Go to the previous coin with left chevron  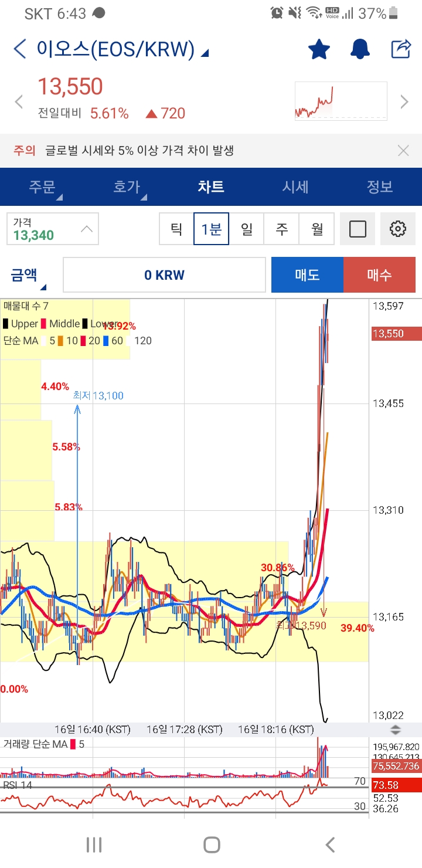[19, 102]
